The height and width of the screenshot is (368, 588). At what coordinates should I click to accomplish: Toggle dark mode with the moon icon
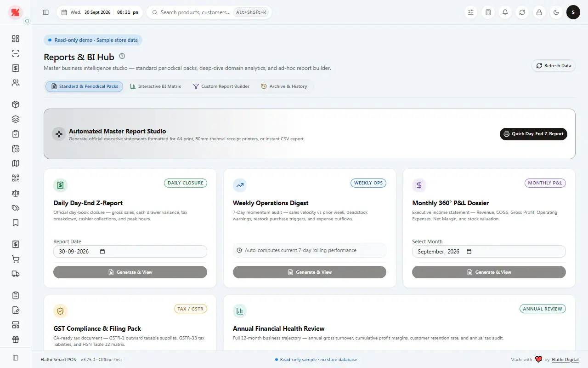coord(556,12)
